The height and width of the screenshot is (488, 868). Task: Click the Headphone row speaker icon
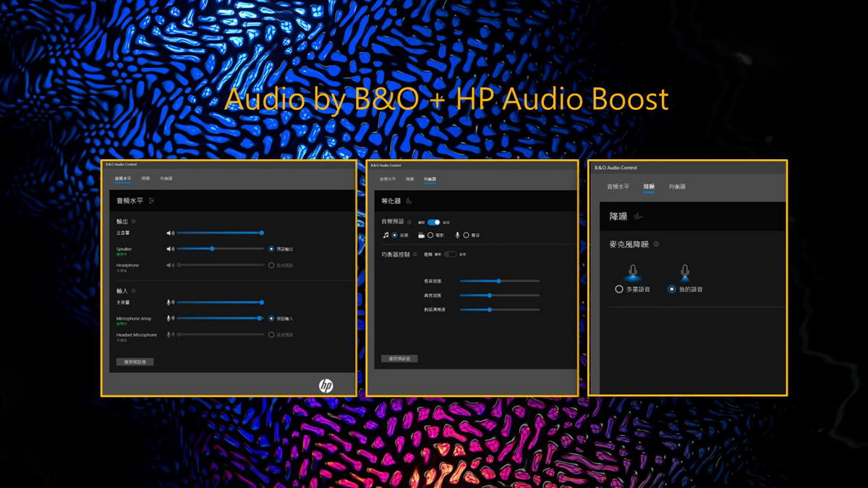coord(171,265)
